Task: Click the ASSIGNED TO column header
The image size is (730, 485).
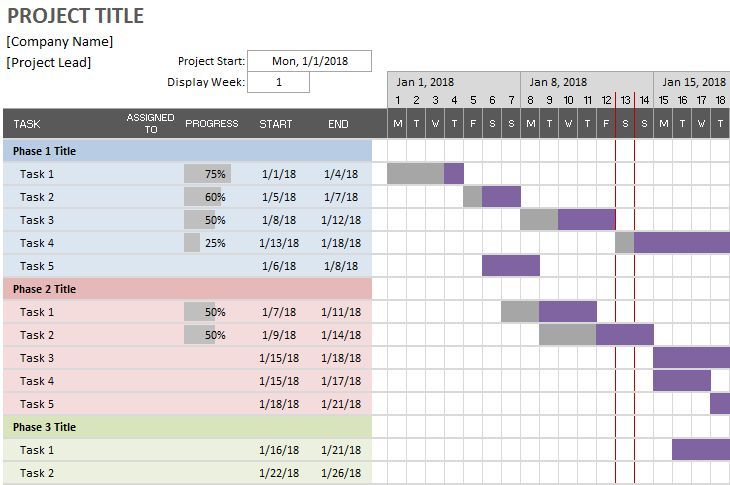Action: click(150, 123)
